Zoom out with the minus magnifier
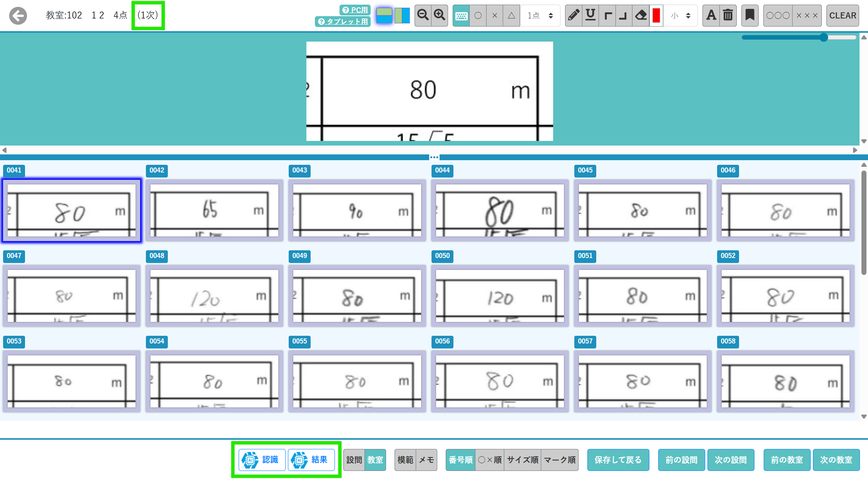 (x=423, y=15)
